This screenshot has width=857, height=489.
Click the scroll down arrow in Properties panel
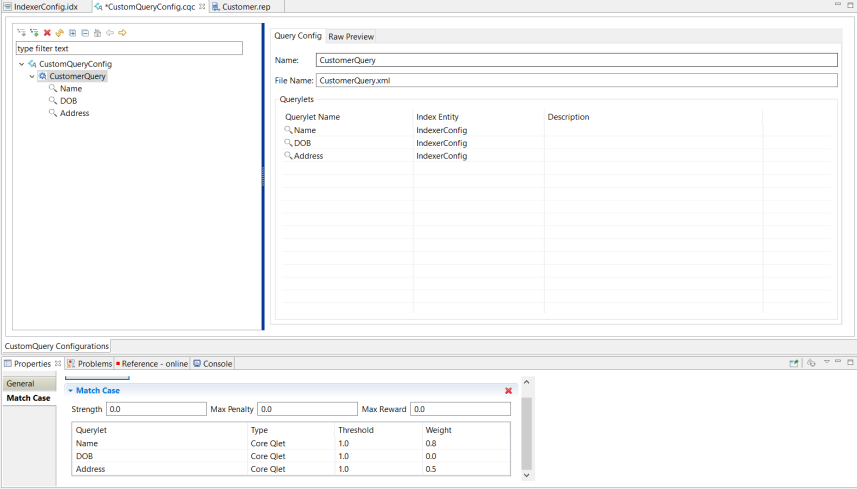click(528, 476)
